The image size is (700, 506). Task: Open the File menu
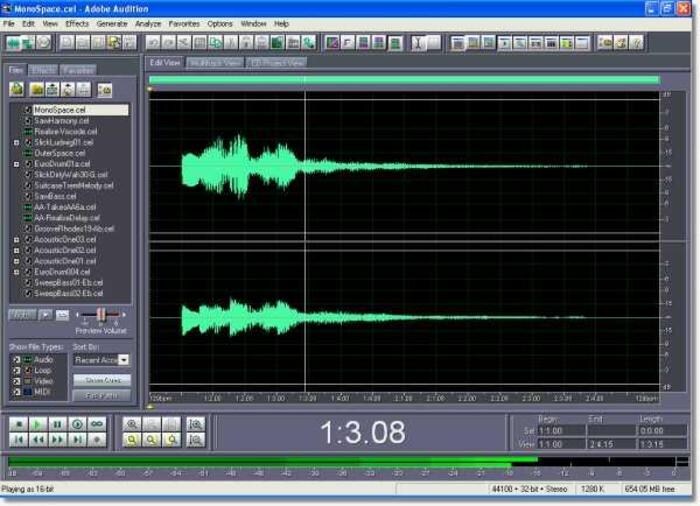[8, 24]
